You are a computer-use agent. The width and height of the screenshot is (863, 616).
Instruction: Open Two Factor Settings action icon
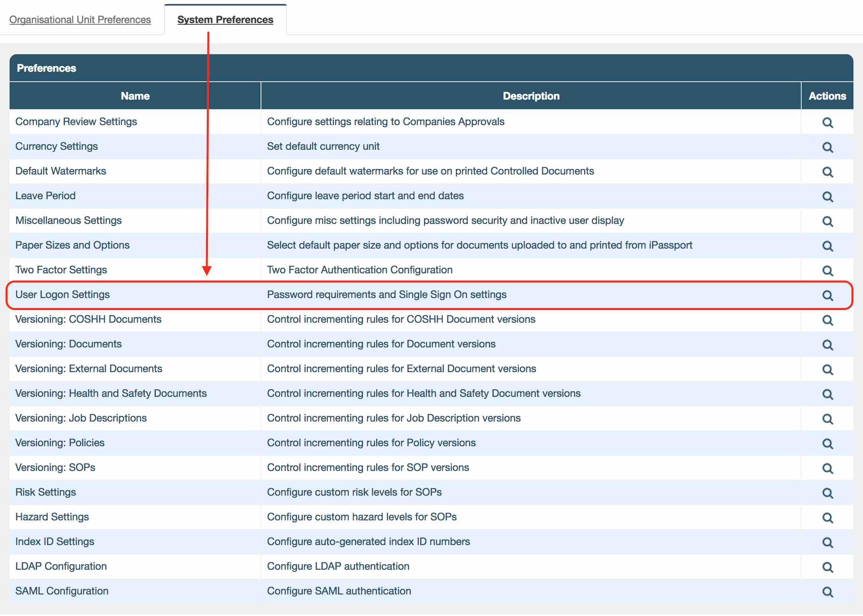(x=827, y=271)
